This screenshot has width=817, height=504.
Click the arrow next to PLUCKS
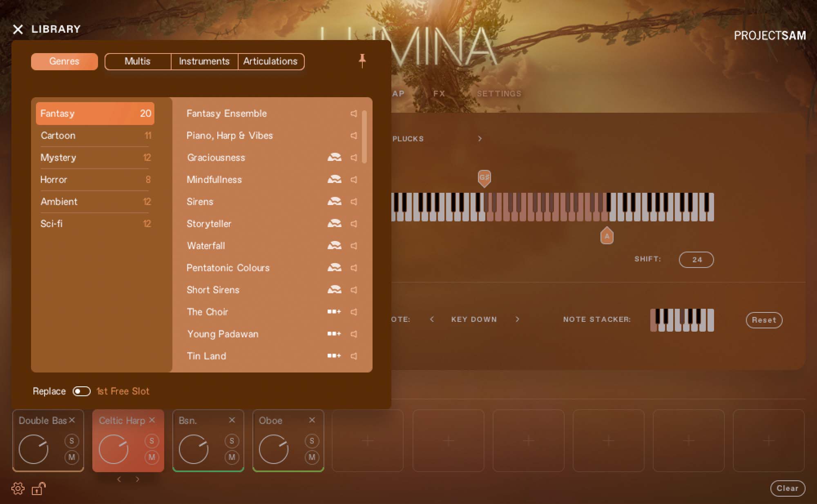coord(480,139)
